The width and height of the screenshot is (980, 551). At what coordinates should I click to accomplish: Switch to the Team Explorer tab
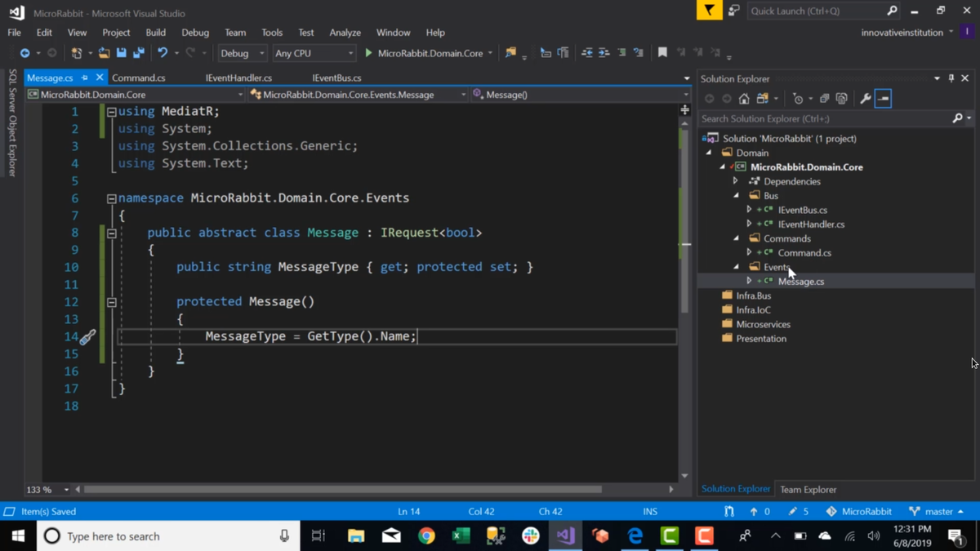[x=808, y=489]
